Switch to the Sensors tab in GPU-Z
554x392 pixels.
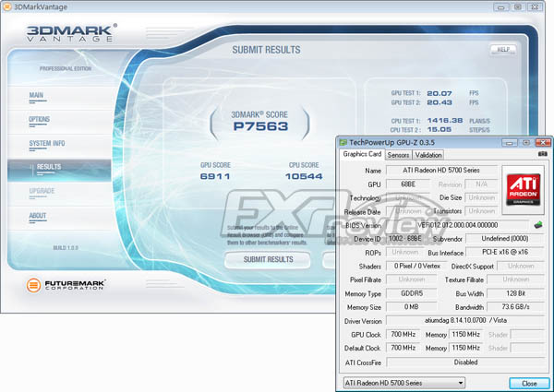point(398,155)
